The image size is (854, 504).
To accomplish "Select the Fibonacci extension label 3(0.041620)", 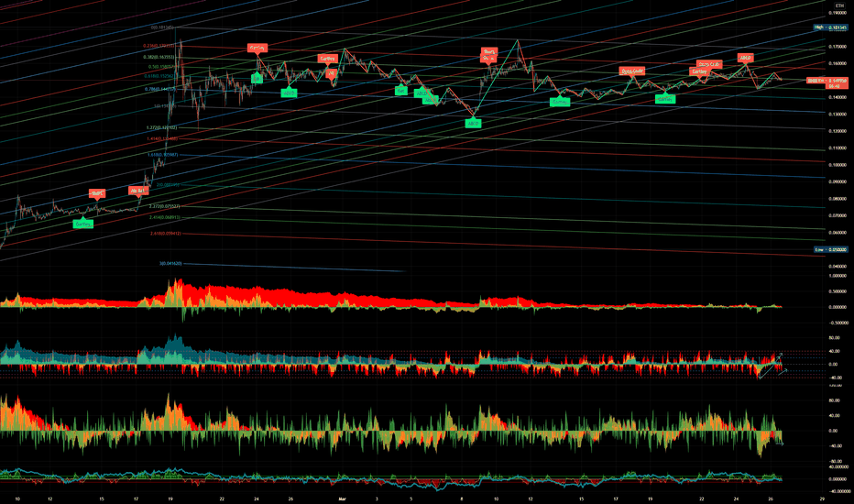I will [x=170, y=264].
